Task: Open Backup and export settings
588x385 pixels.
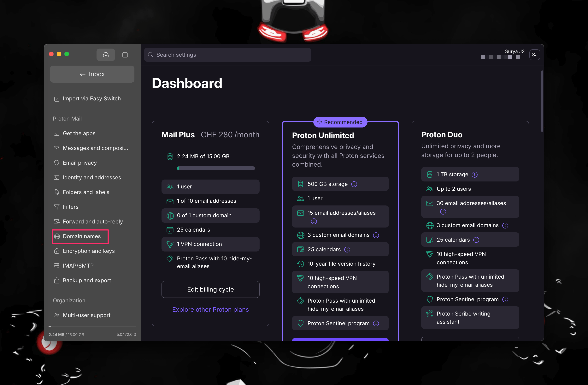Action: (x=83, y=281)
